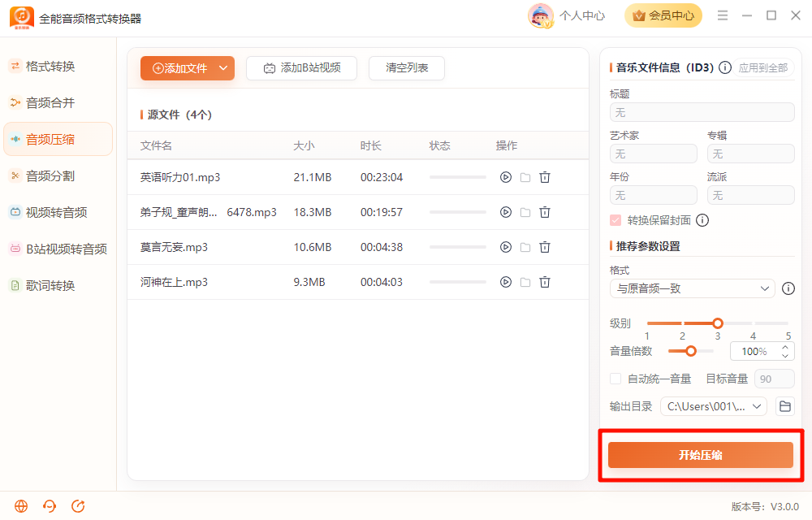Open the hamburger main menu
Screen dimensions: 812x520
(x=723, y=15)
